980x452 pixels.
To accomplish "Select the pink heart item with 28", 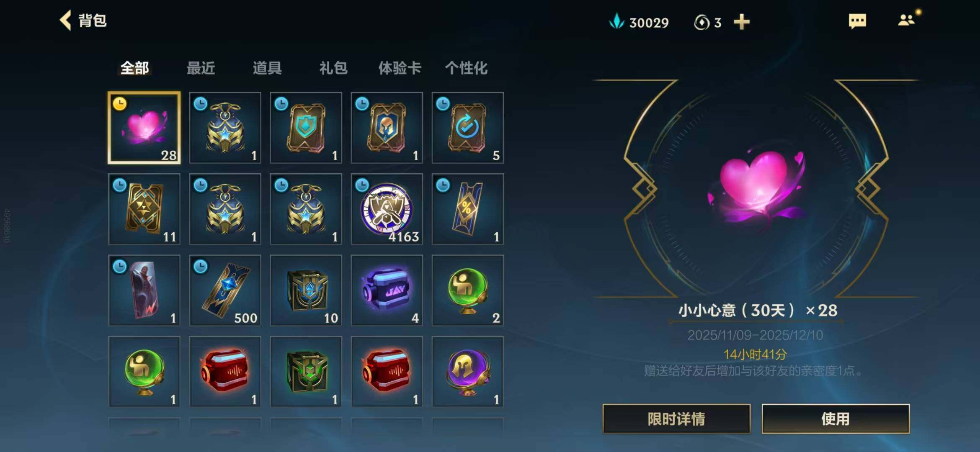I will (144, 128).
